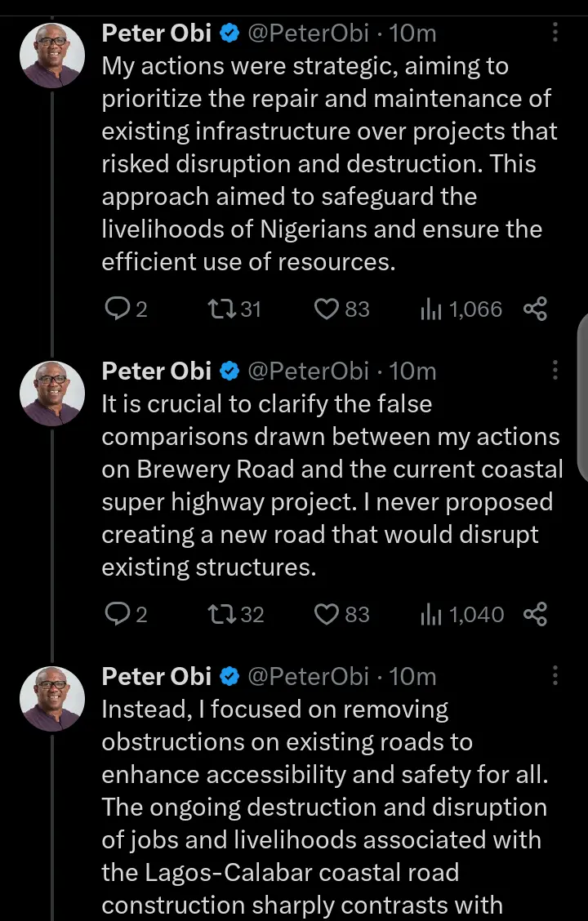Open Peter Obi's avatar on the Brewery Road tweet
Viewport: 588px width, 921px height.
tap(52, 394)
